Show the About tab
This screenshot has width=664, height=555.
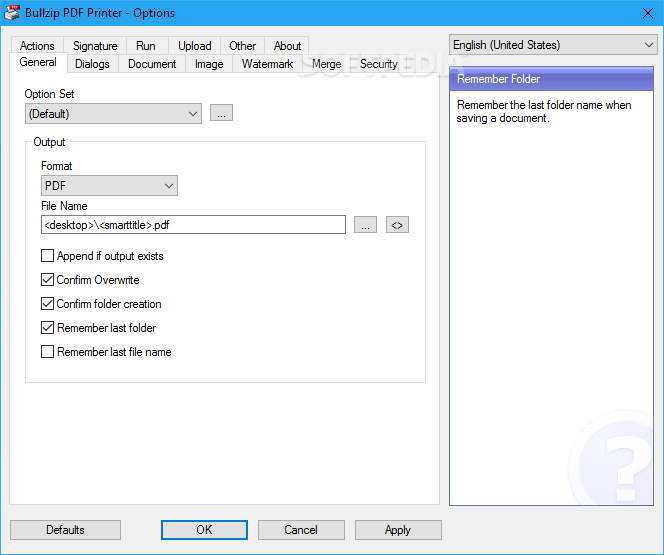pyautogui.click(x=287, y=45)
